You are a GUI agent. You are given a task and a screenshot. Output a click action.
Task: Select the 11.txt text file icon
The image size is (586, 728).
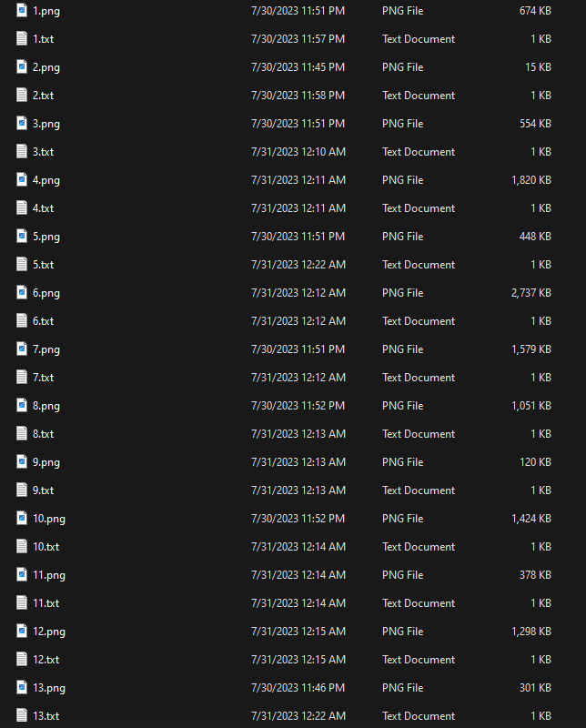(x=21, y=602)
